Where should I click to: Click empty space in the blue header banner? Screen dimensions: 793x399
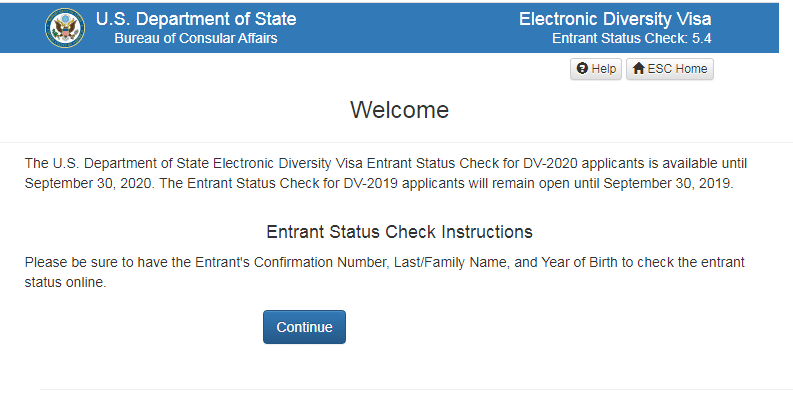[x=405, y=28]
